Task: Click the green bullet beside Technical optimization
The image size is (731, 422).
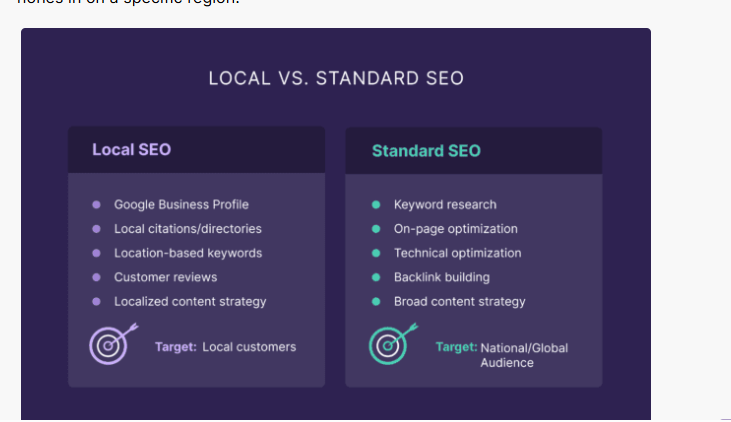Action: click(x=376, y=253)
